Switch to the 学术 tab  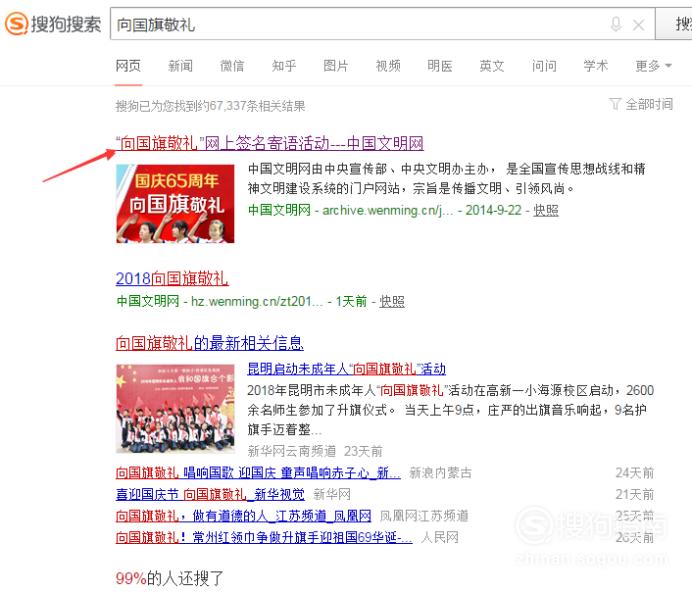click(596, 66)
